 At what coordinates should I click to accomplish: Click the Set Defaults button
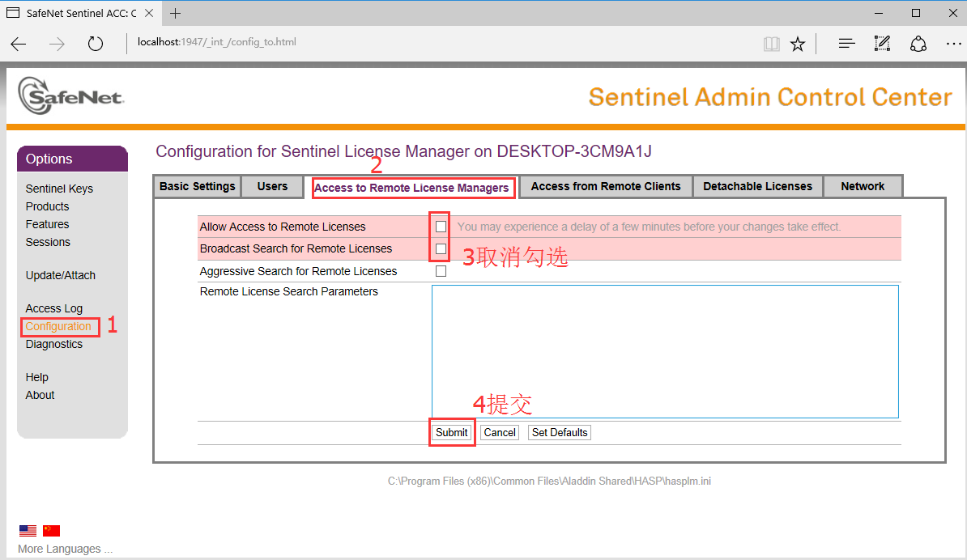tap(560, 432)
